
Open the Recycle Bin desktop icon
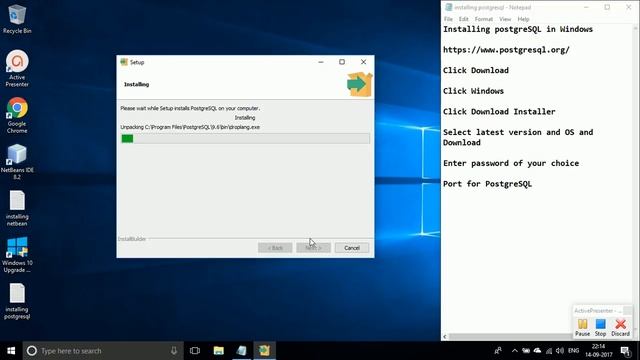click(17, 18)
